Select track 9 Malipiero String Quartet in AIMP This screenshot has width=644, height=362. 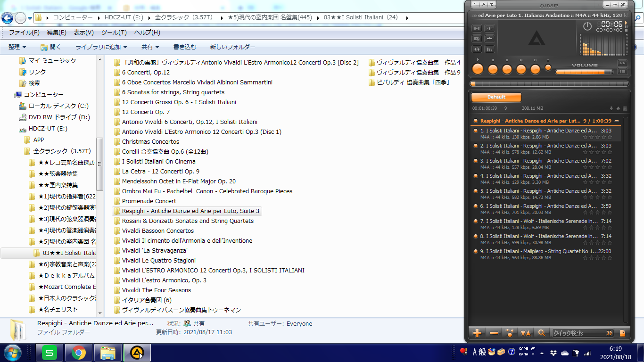pos(546,255)
